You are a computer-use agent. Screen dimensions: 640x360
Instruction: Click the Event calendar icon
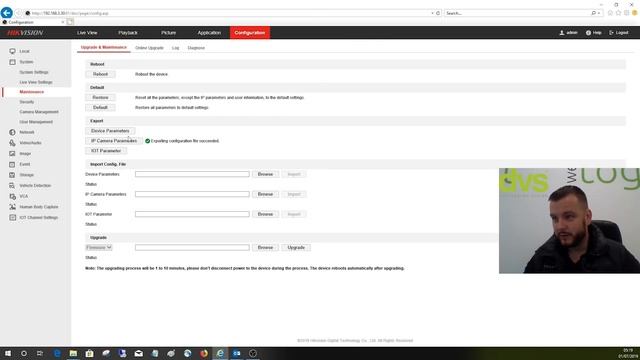click(12, 164)
